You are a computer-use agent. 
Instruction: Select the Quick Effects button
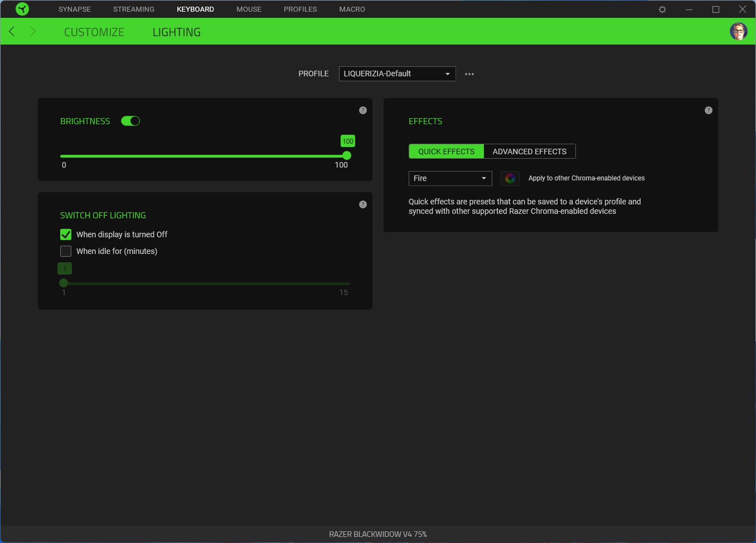(447, 152)
